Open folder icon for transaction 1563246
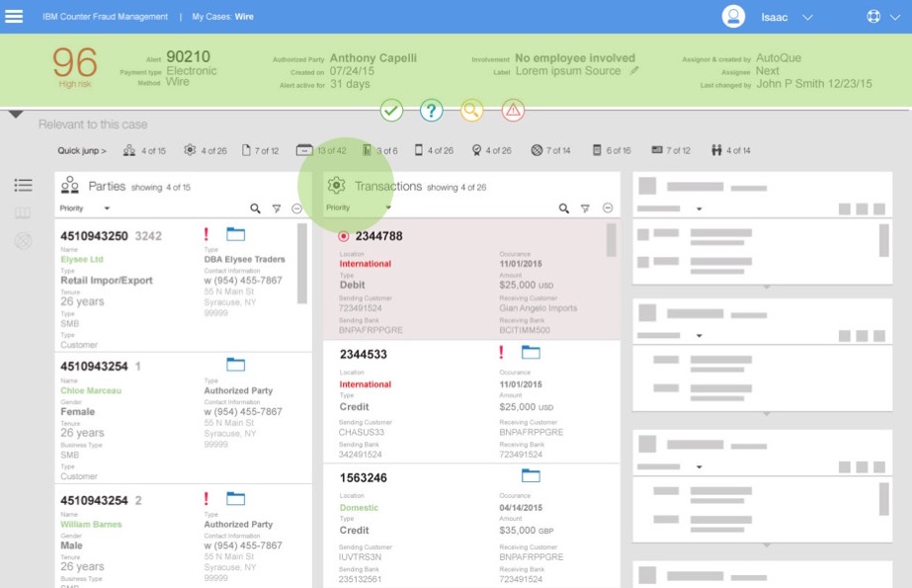The width and height of the screenshot is (912, 588). [531, 475]
